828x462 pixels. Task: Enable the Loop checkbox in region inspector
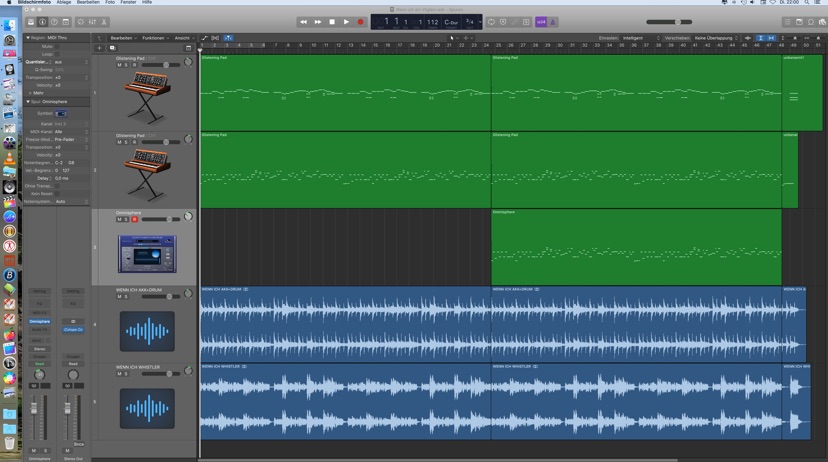(x=57, y=54)
